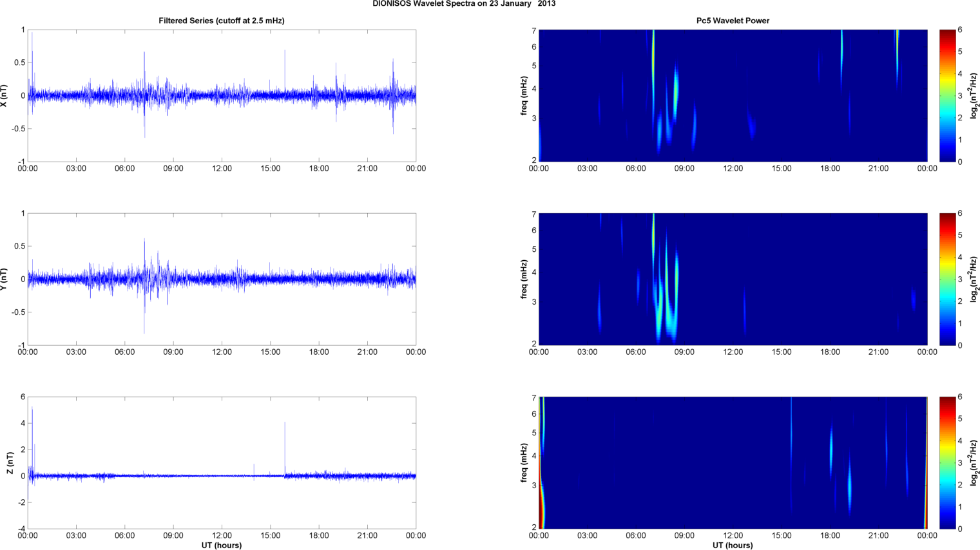The image size is (980, 550).
Task: Select 'UT (hours)' label under the bottom wavelet plot
Action: pyautogui.click(x=733, y=545)
